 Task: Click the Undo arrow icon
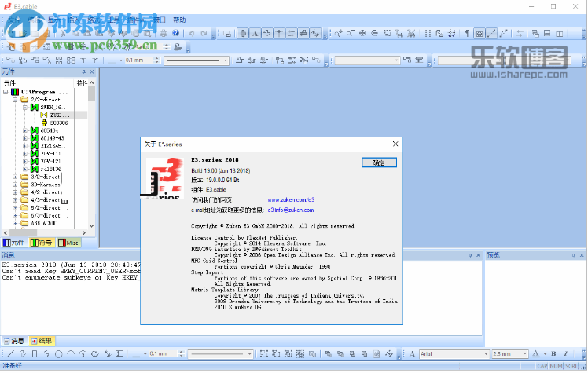(192, 34)
